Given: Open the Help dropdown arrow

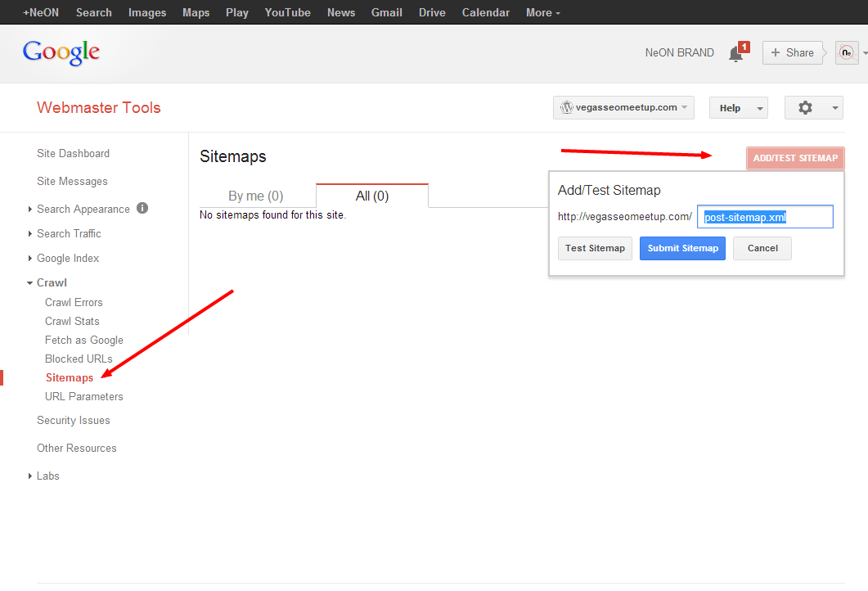Looking at the screenshot, I should (760, 109).
